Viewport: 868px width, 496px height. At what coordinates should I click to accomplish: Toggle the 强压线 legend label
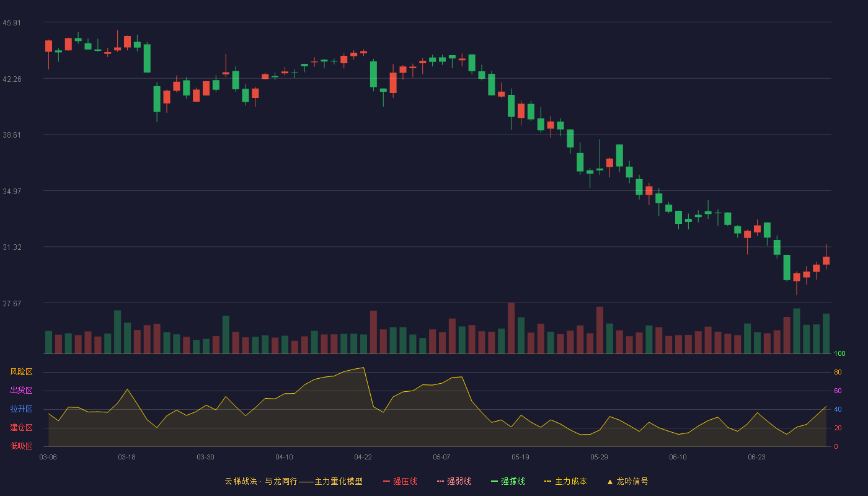pos(405,481)
